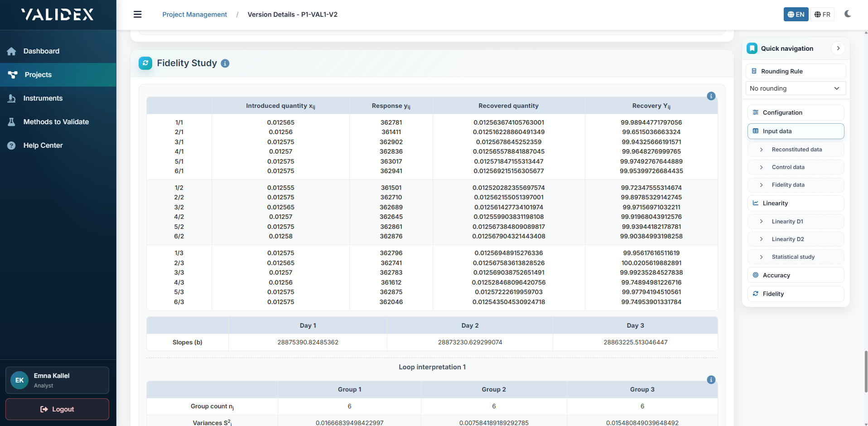Image resolution: width=868 pixels, height=426 pixels.
Task: Switch language to FR
Action: pos(822,15)
